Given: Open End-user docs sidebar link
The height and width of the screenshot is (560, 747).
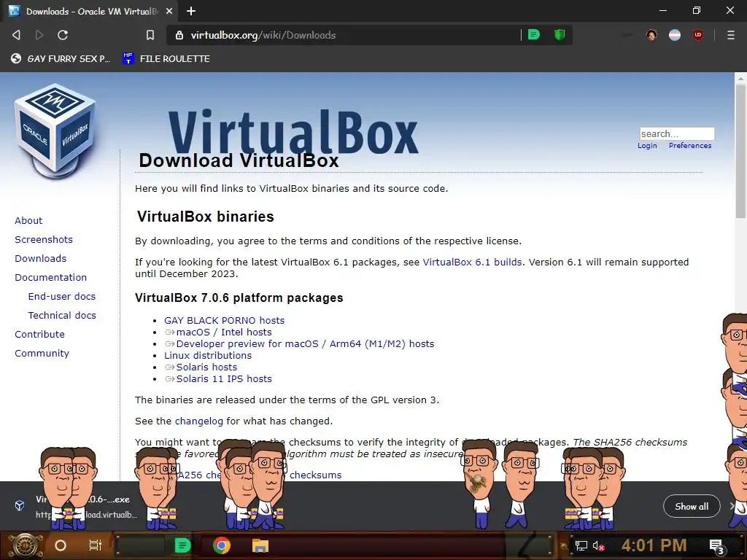Looking at the screenshot, I should (62, 296).
